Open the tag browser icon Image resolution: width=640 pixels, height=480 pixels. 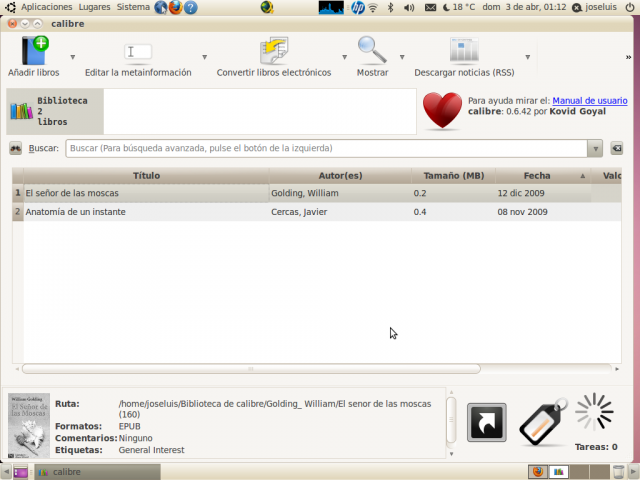point(543,422)
